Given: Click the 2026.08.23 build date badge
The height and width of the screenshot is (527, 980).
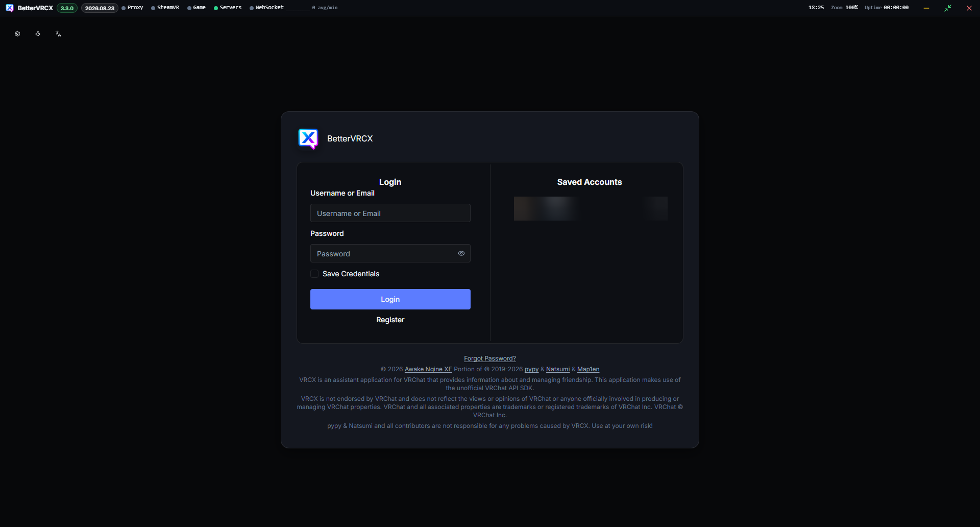Looking at the screenshot, I should point(100,8).
